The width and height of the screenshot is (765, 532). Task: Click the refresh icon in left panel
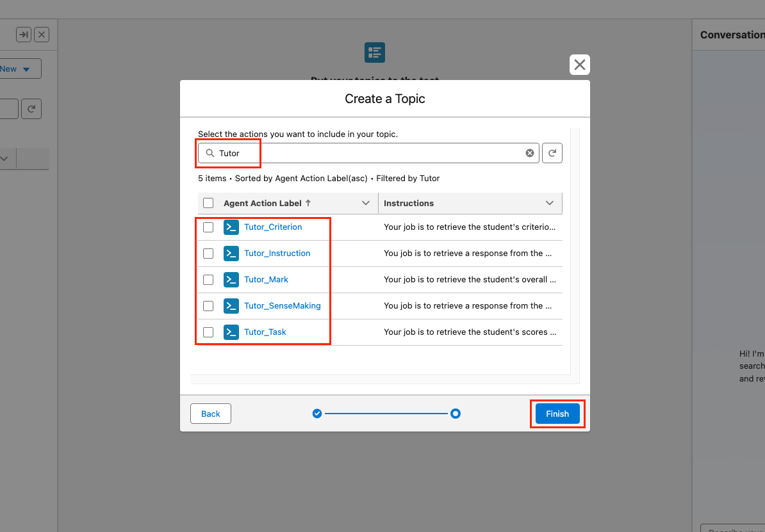(x=31, y=109)
